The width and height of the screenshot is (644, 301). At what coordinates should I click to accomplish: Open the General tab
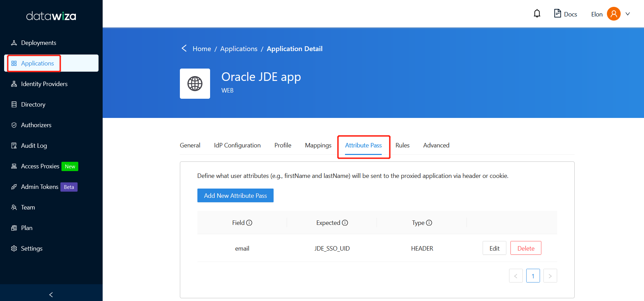pyautogui.click(x=190, y=145)
